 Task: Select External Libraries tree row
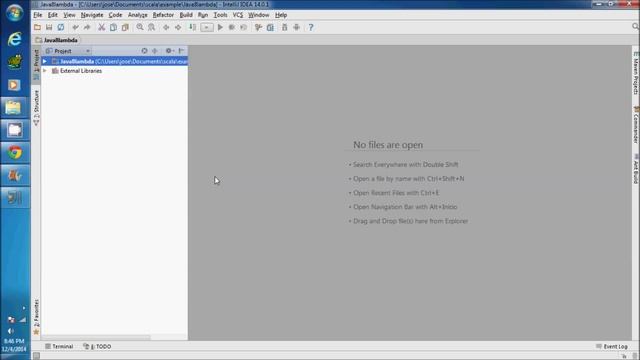114,71
